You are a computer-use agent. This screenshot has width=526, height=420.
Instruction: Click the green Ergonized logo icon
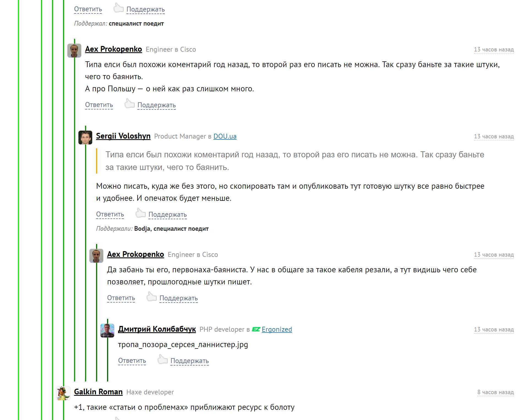tap(256, 329)
